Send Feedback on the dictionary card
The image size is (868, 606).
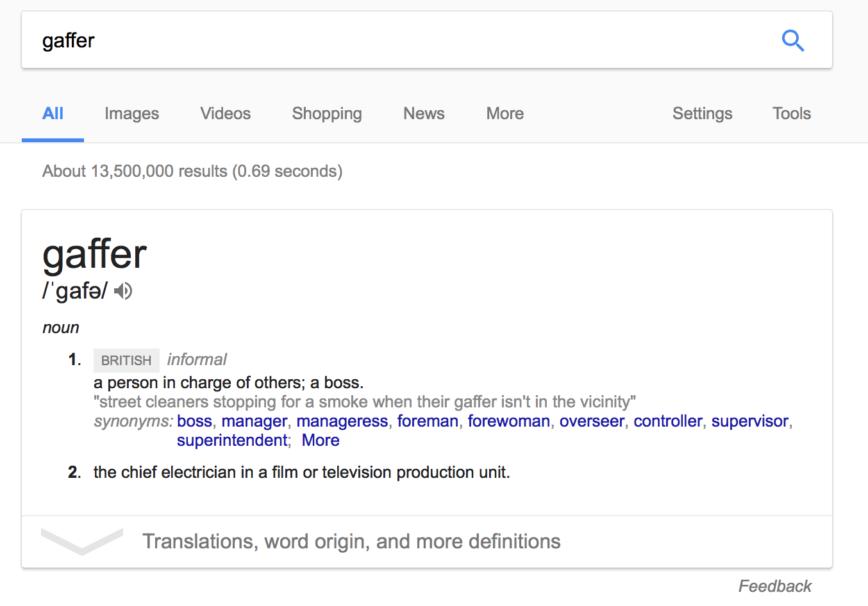pyautogui.click(x=775, y=586)
